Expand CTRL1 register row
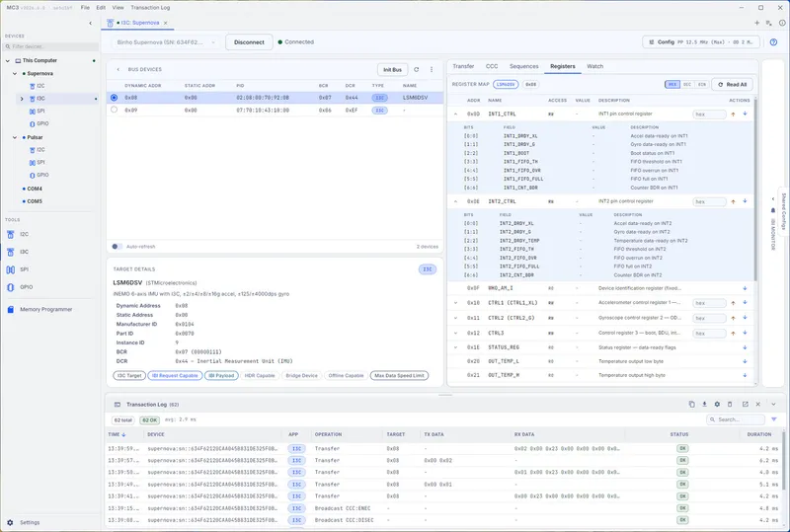 click(x=455, y=303)
